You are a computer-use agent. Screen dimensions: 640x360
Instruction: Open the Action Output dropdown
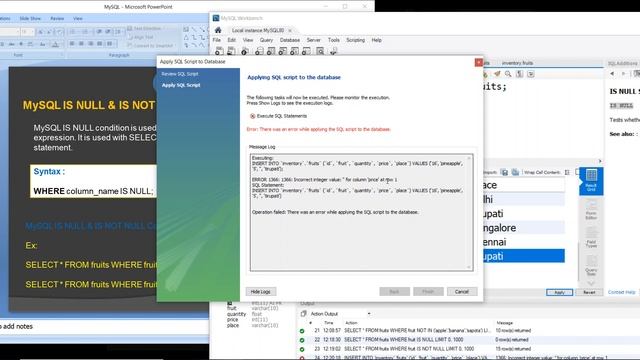[x=369, y=314]
